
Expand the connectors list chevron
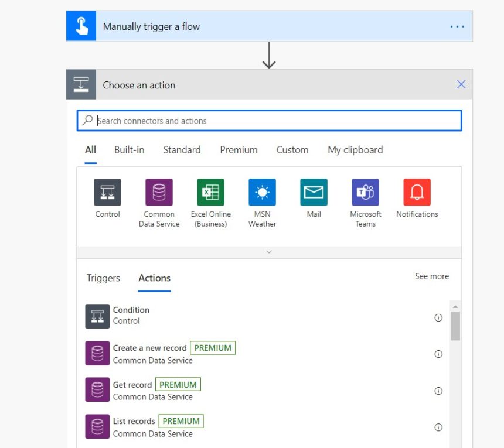269,252
